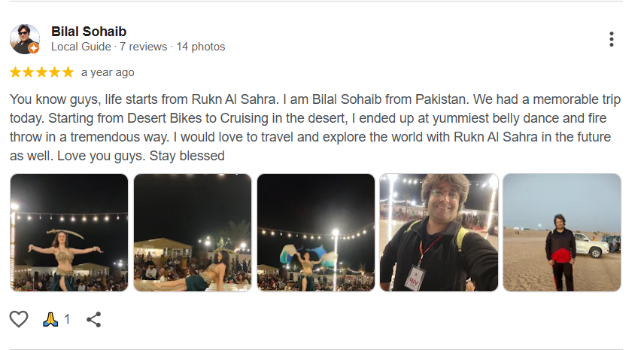Screen dimensions: 644x350
Task: Click the reaction count number 1
Action: point(67,319)
